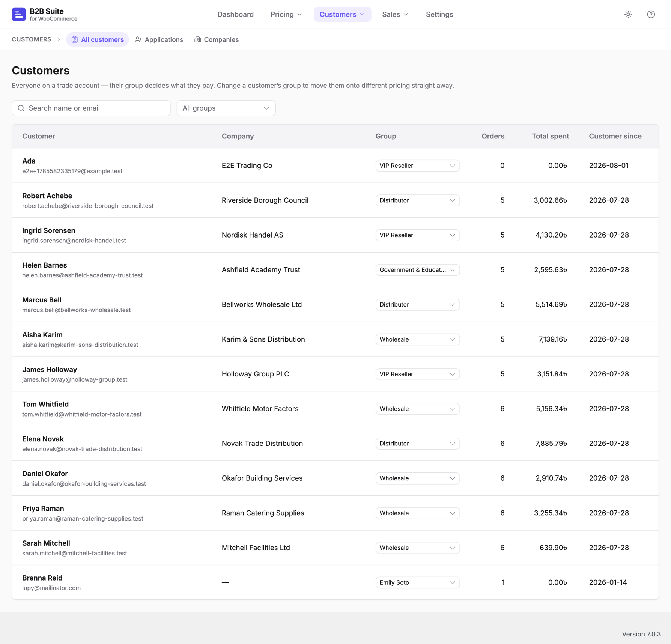Open Aisha Karim's Wholesale group dropdown
Viewport: 671px width, 644px height.
tap(417, 339)
